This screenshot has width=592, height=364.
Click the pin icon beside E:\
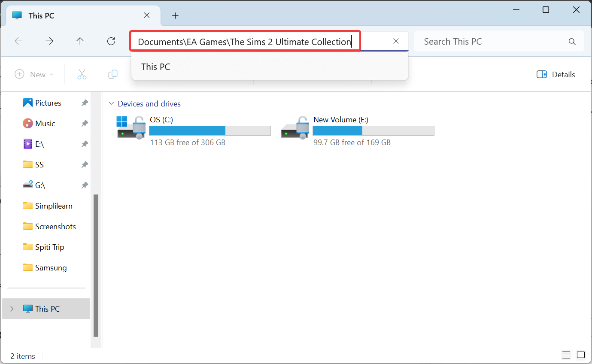(85, 144)
